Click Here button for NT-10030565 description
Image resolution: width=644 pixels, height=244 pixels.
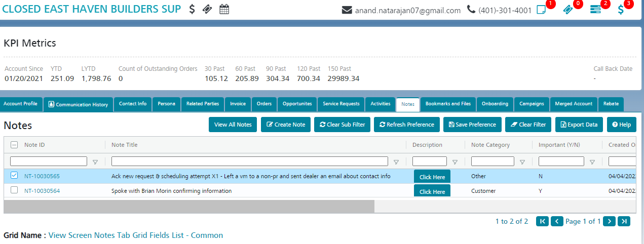tap(432, 177)
